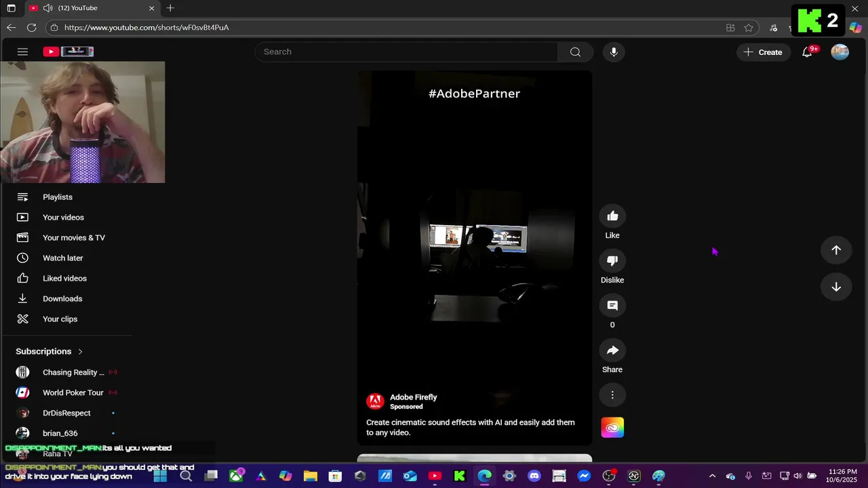Viewport: 868px width, 488px height.
Task: Open Your movies & TV
Action: pos(75,238)
